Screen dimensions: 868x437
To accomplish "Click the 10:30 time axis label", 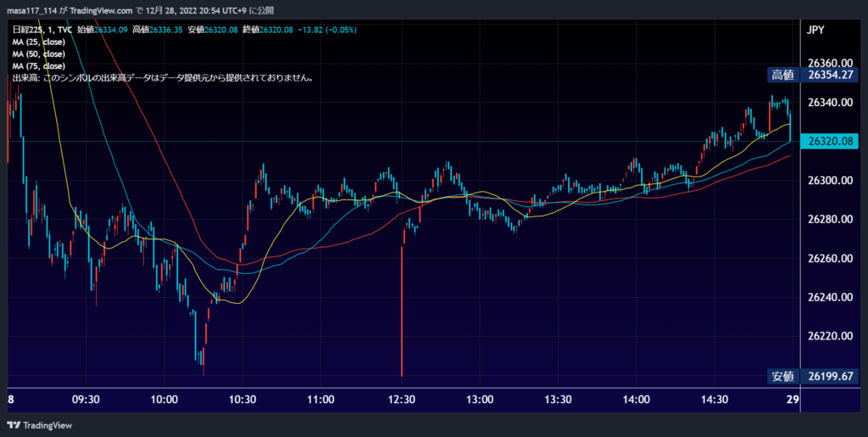I will (x=242, y=400).
